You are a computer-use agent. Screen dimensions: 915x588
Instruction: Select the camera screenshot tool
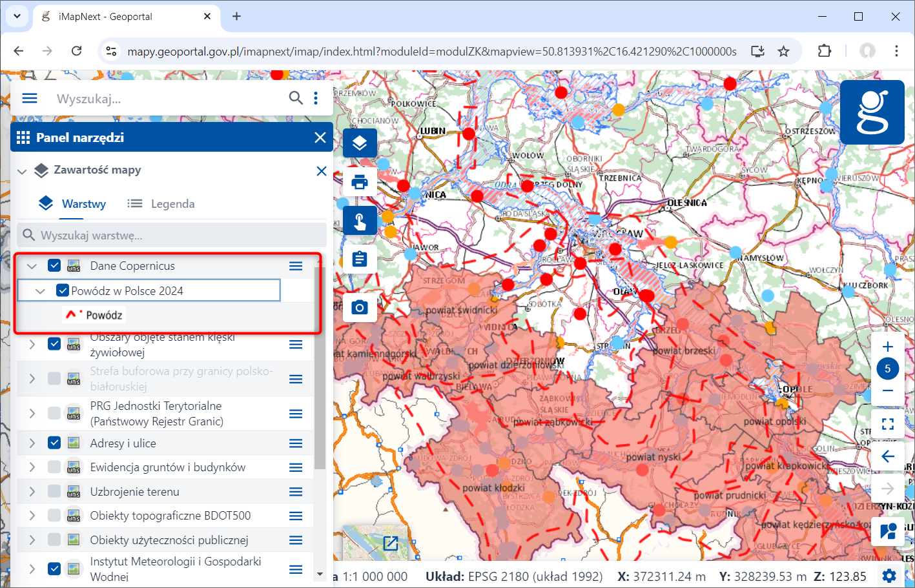click(360, 307)
